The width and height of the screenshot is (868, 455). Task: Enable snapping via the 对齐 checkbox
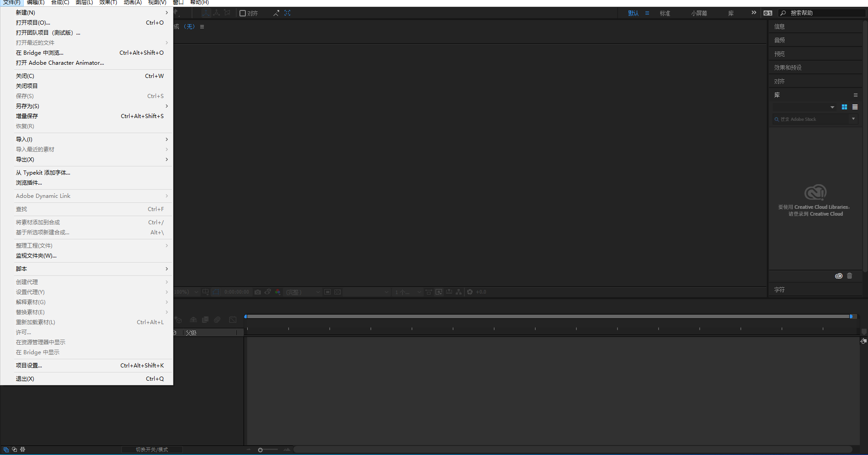(242, 13)
